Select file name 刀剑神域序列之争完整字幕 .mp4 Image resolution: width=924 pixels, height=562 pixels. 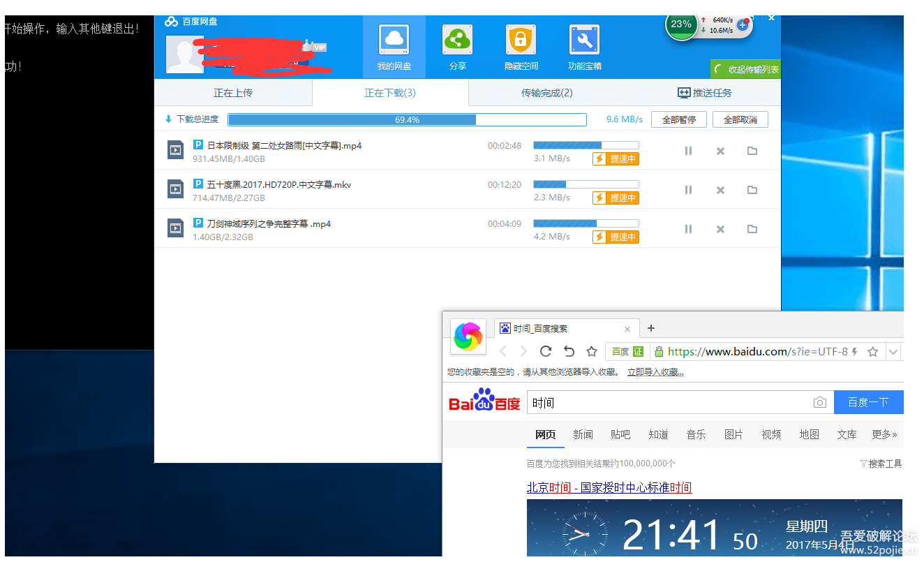(269, 224)
